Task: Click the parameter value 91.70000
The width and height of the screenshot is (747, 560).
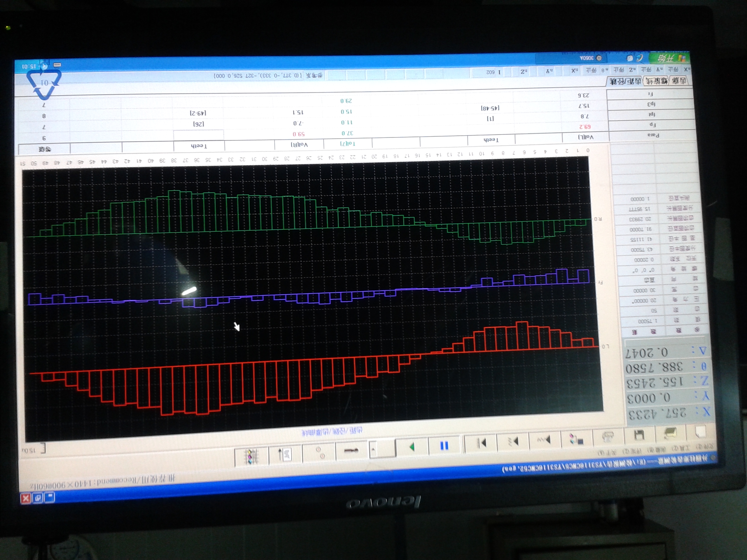Action: (x=640, y=229)
